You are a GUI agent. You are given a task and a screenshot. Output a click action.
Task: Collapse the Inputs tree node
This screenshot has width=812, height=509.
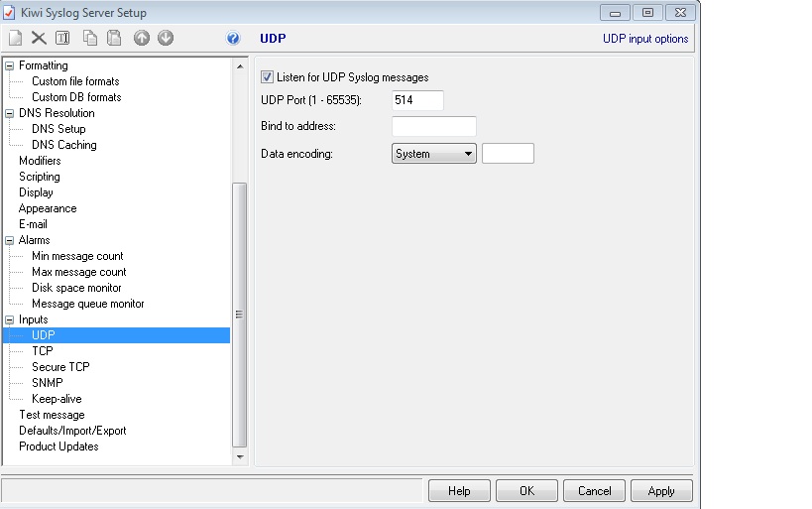9,319
